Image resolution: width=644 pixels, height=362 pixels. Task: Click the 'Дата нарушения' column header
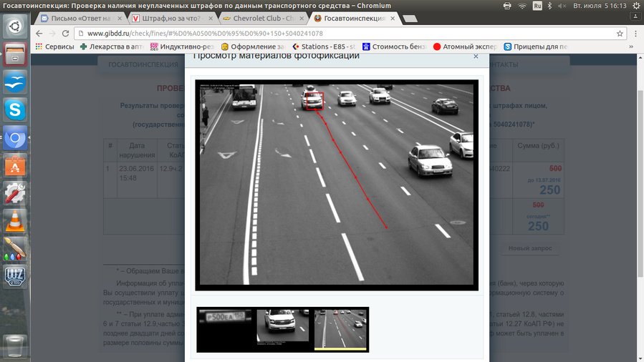click(x=137, y=150)
